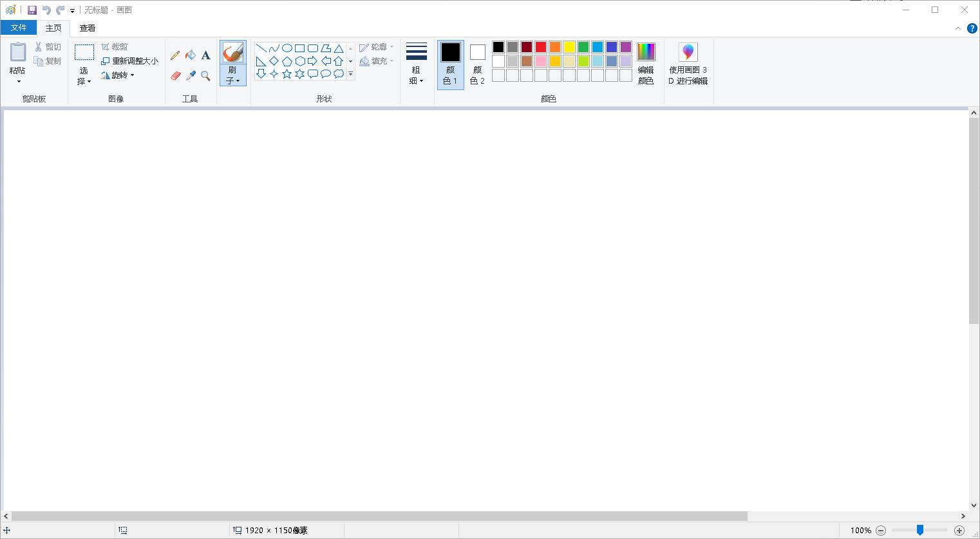
Task: Open 编辑颜色 edit colors dialog
Action: (646, 64)
